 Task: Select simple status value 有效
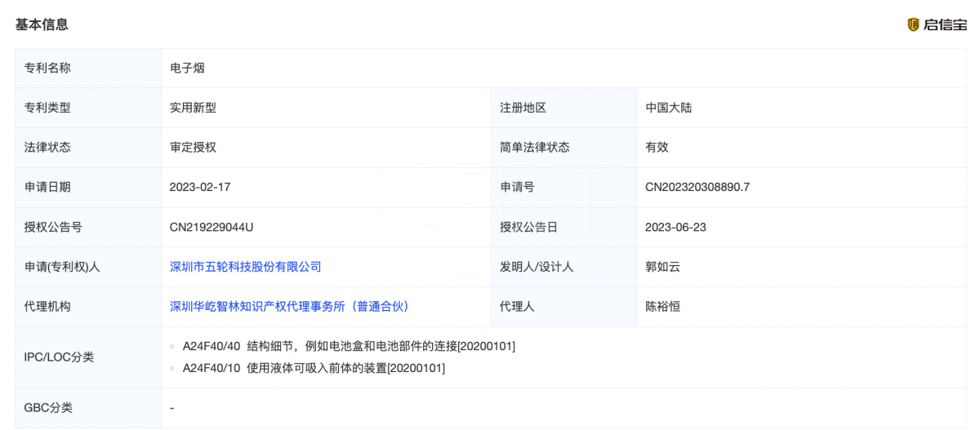point(657,148)
